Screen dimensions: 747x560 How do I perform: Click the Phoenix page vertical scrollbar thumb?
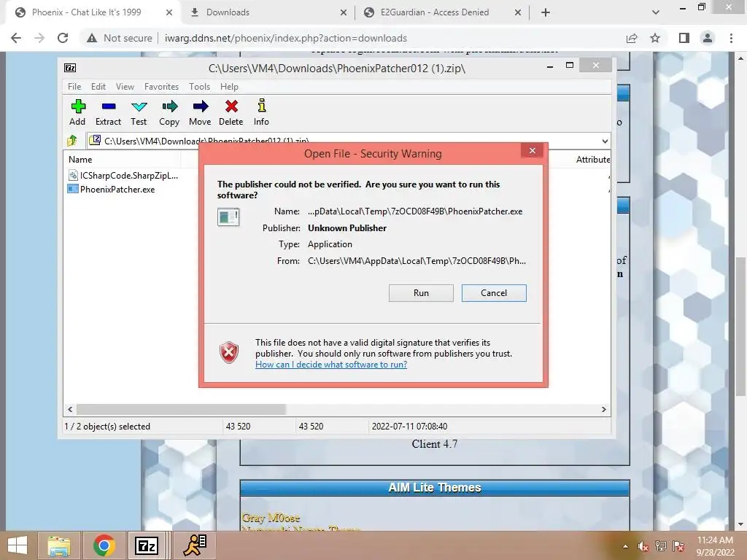tap(740, 326)
